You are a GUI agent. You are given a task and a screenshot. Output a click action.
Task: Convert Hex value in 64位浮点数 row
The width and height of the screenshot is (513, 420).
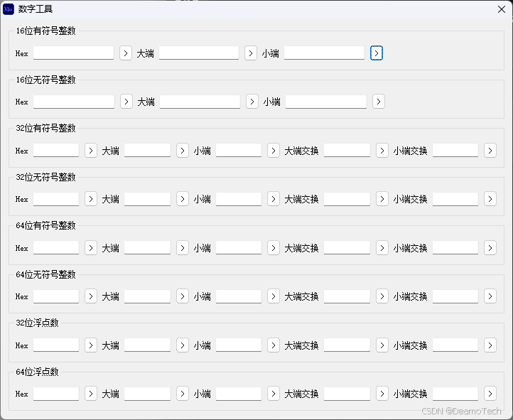click(91, 394)
